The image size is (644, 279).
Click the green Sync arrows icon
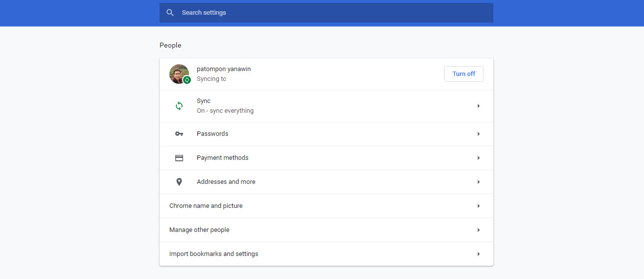tap(179, 106)
